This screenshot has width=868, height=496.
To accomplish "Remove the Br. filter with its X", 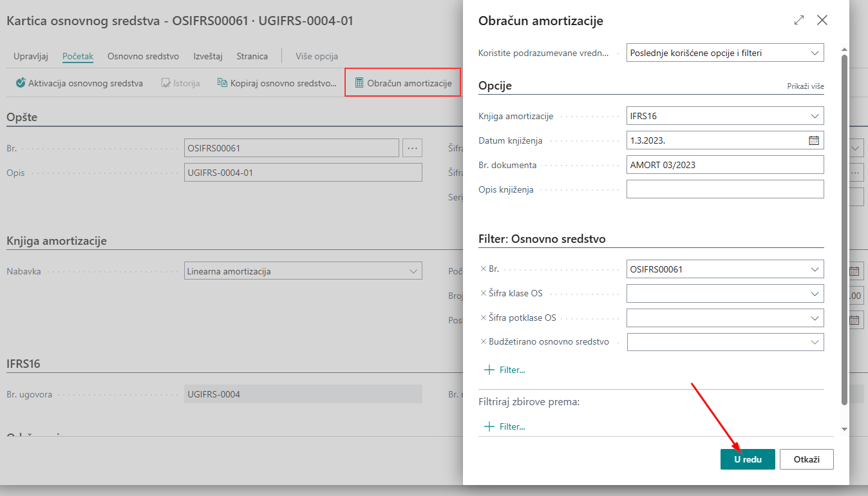I will [x=484, y=269].
